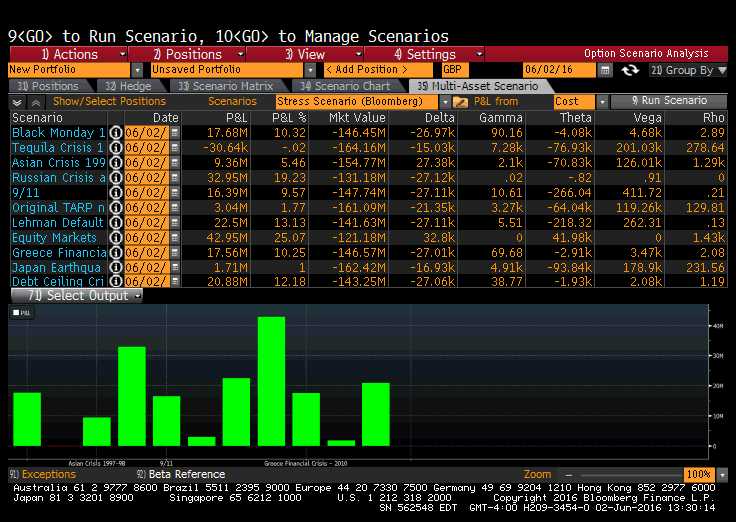
Task: Click the Exceptions link at bottom
Action: pyautogui.click(x=48, y=474)
